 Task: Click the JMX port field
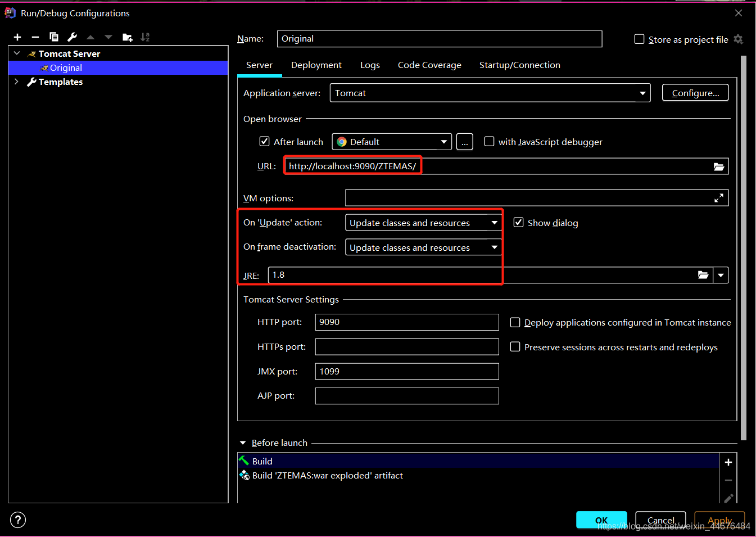pos(407,371)
